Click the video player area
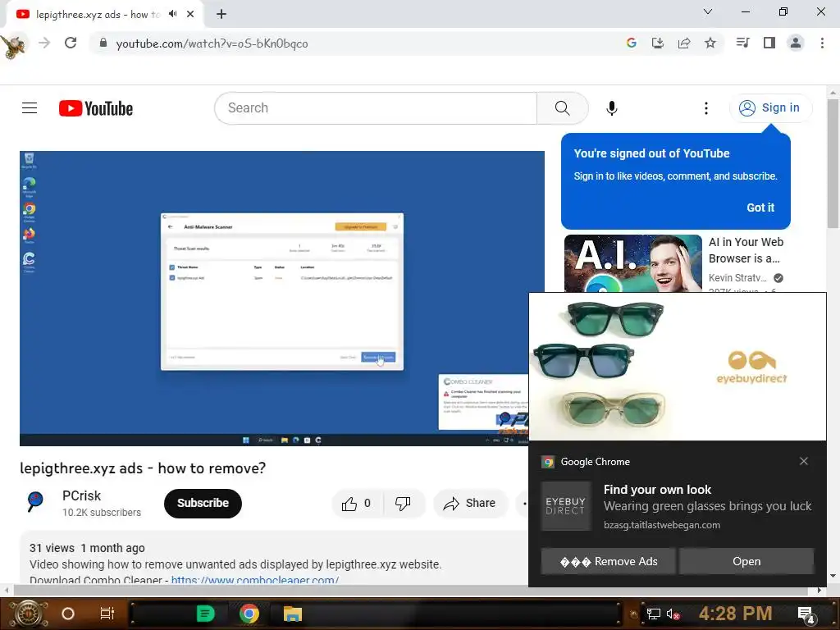Screen dimensions: 840x630 (x=282, y=298)
